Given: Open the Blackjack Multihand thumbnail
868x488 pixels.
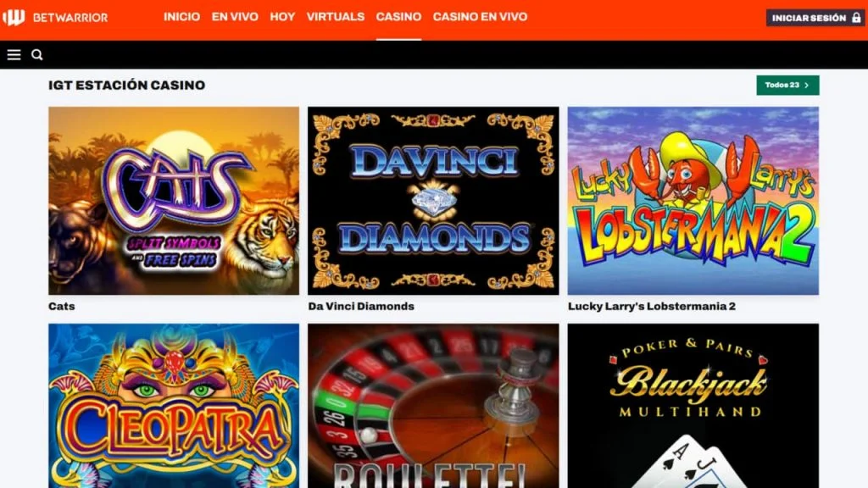Looking at the screenshot, I should pos(693,406).
